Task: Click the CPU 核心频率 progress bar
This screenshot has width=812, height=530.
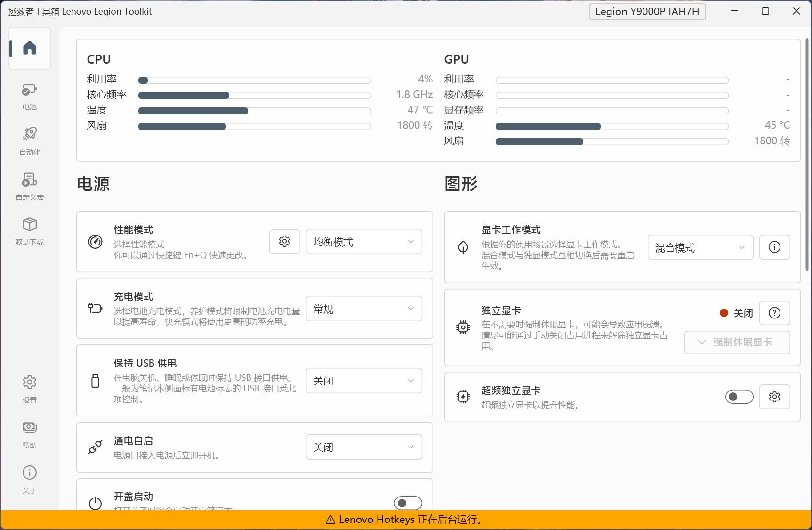Action: click(255, 96)
